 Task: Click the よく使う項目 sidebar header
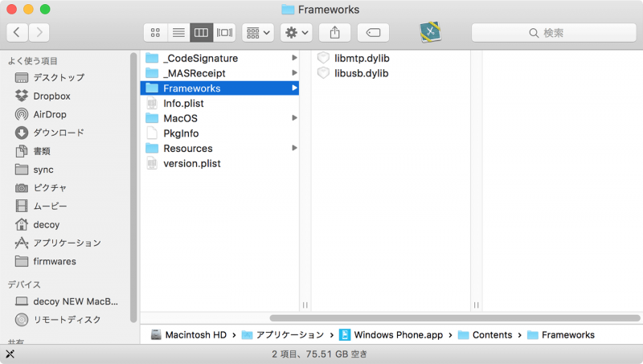33,61
